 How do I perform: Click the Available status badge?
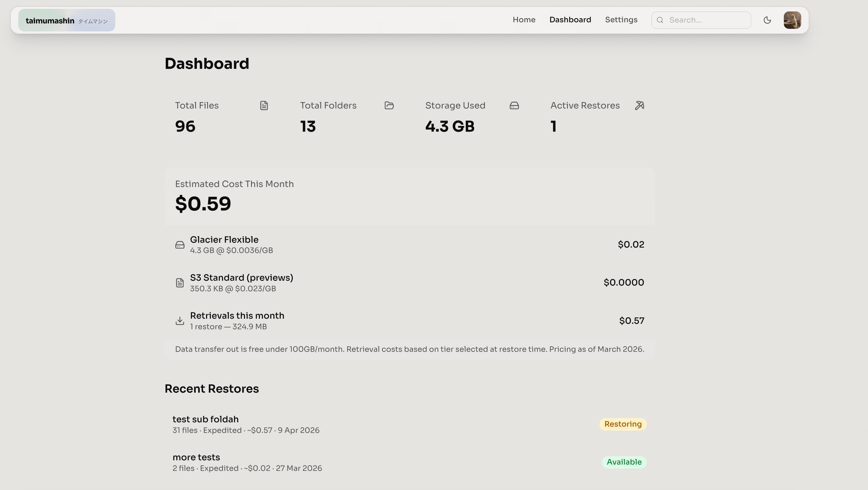click(624, 462)
